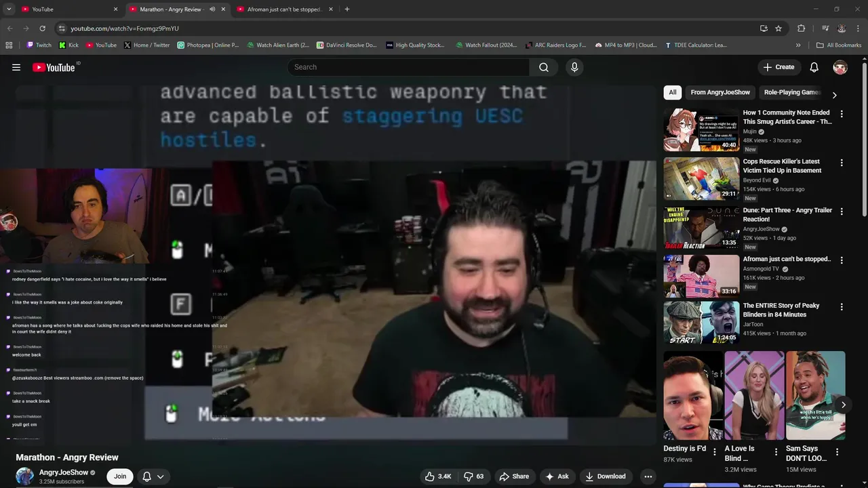
Task: Reload the page
Action: coord(42,28)
